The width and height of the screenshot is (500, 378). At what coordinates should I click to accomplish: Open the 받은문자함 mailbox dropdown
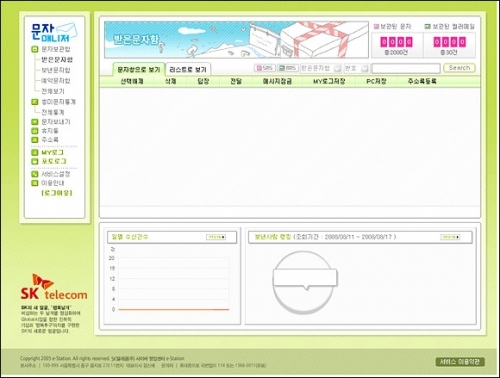coord(321,68)
